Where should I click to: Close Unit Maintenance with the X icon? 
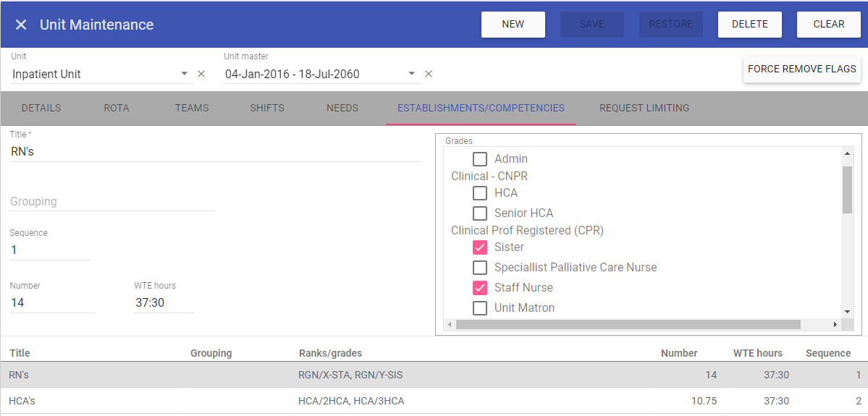(21, 25)
